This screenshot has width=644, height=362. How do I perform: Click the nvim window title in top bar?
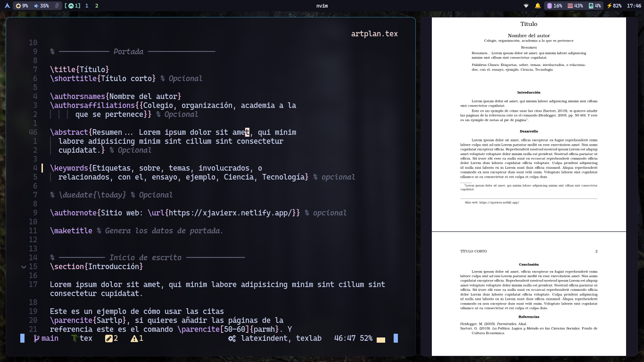pyautogui.click(x=322, y=6)
